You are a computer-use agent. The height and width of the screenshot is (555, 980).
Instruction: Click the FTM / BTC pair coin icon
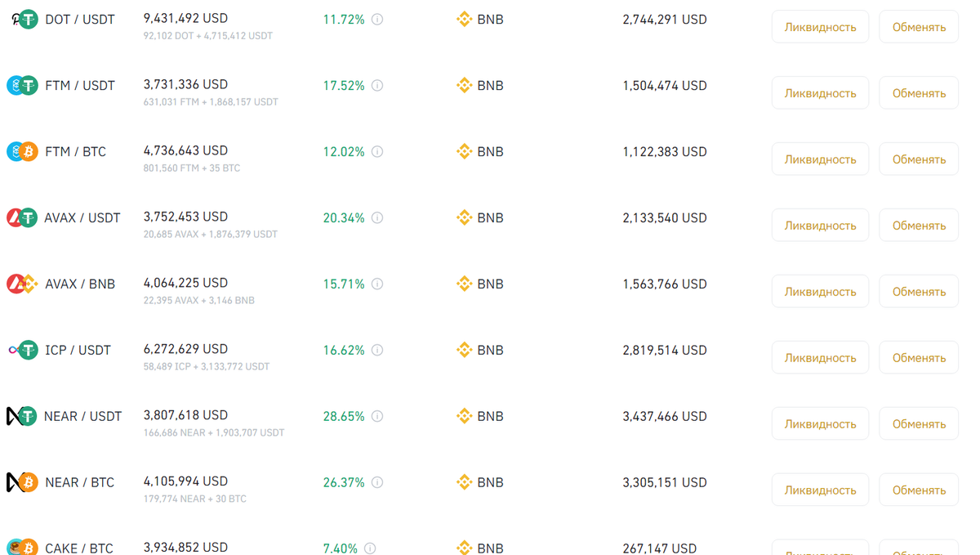coord(23,151)
